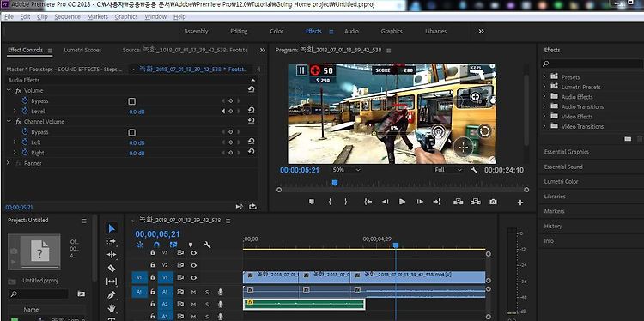Viewport: 644px width, 321px height.
Task: Expand the Audio Transitions folder
Action: (x=544, y=106)
